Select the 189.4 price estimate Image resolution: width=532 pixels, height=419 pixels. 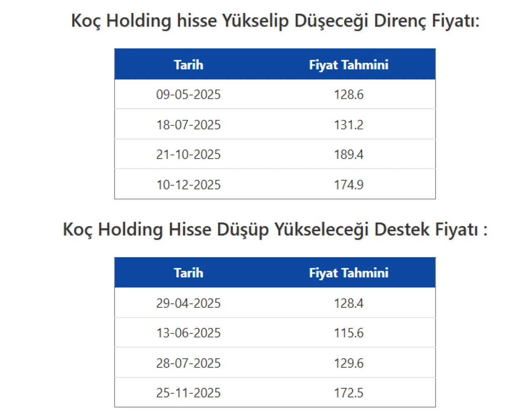[x=349, y=154]
